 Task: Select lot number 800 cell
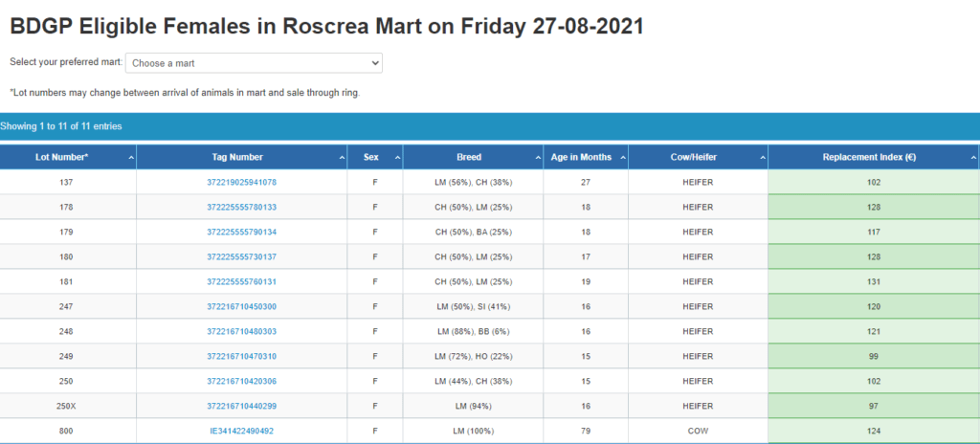[68, 431]
